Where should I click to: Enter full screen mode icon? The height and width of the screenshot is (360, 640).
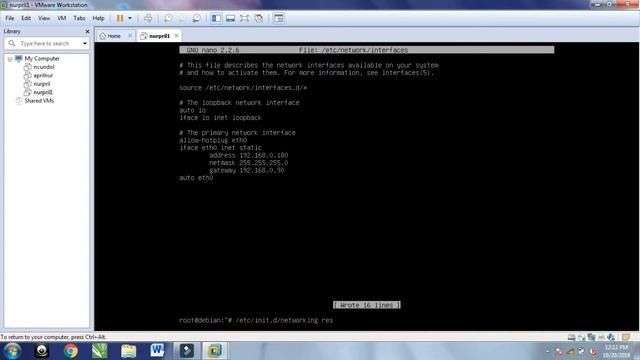pyautogui.click(x=244, y=18)
